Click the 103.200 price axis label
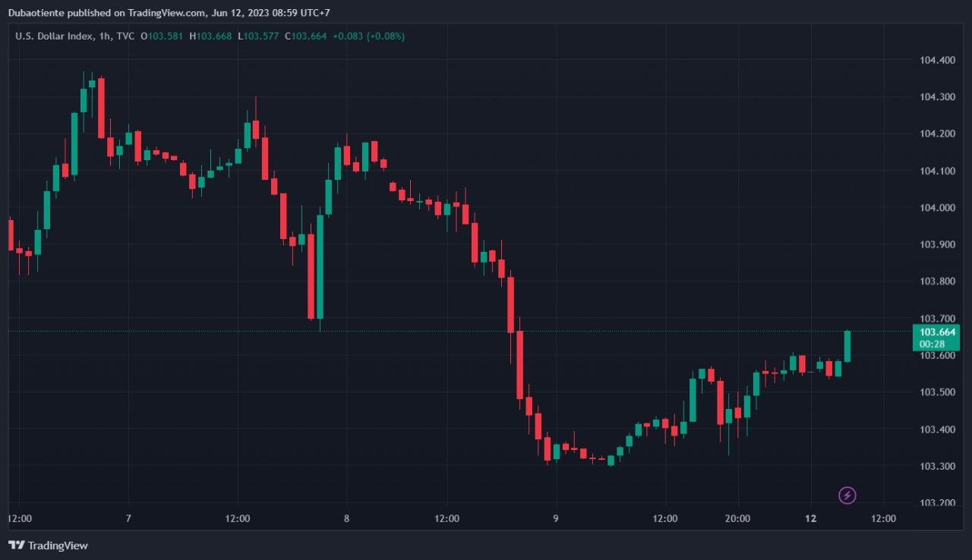The image size is (972, 560). point(936,503)
